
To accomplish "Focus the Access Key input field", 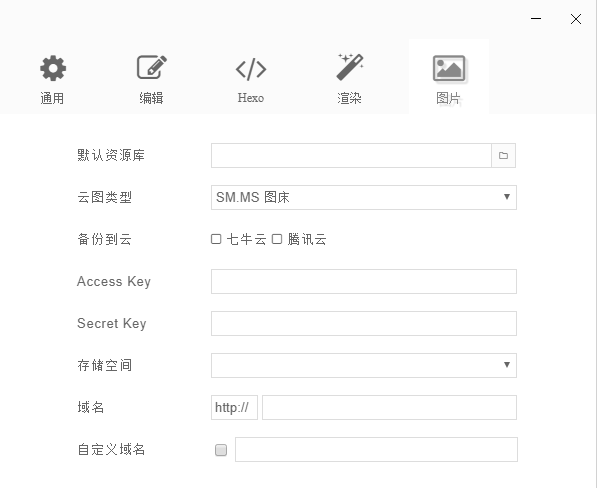I will pyautogui.click(x=364, y=281).
